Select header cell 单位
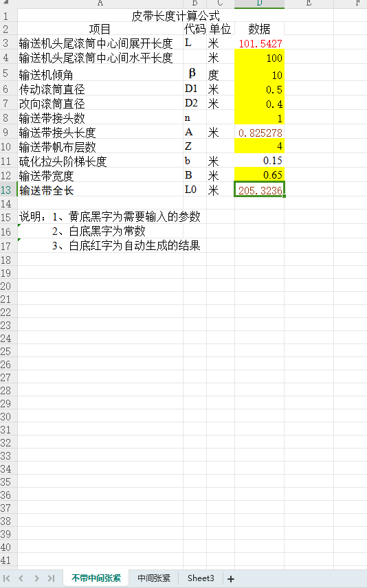 [221, 29]
